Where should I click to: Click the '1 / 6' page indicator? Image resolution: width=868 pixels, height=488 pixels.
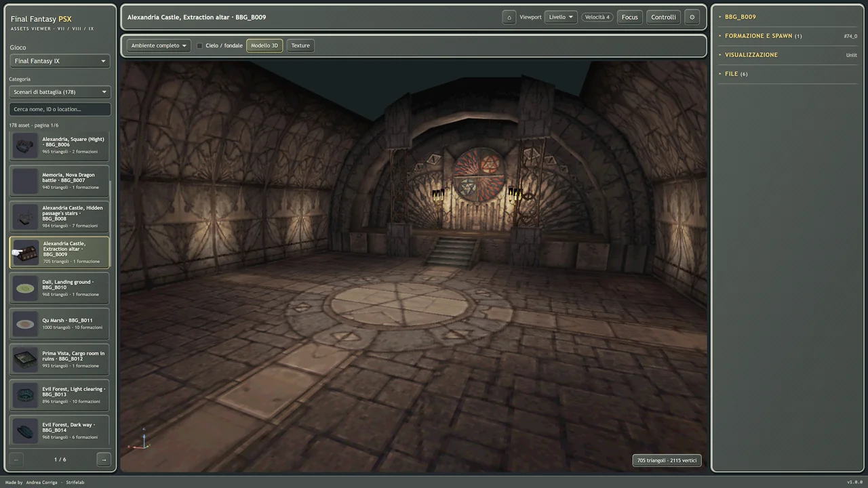(60, 460)
